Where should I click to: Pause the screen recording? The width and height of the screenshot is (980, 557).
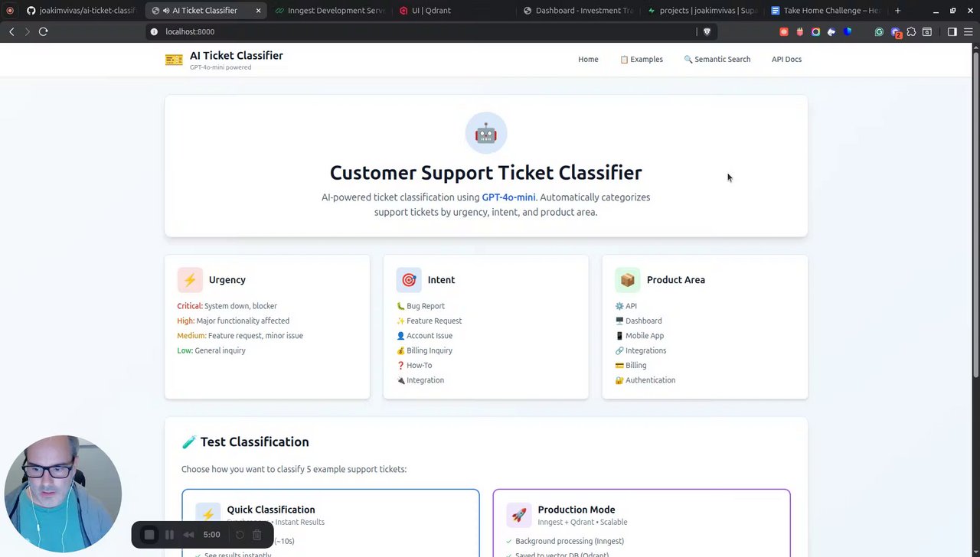click(x=169, y=535)
